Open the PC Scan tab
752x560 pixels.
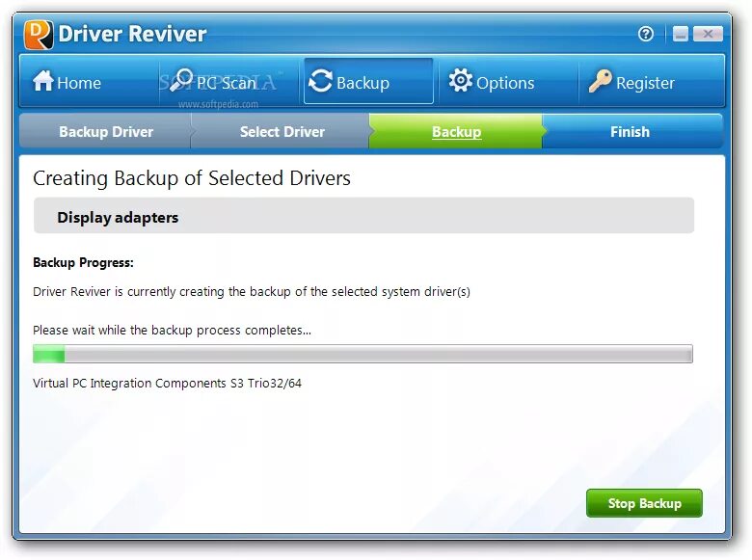[229, 81]
